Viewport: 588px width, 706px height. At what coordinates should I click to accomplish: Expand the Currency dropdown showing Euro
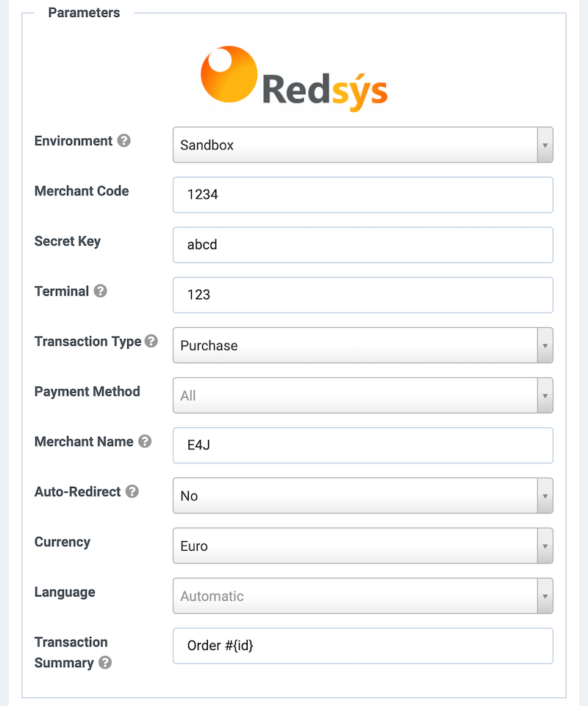pos(355,545)
